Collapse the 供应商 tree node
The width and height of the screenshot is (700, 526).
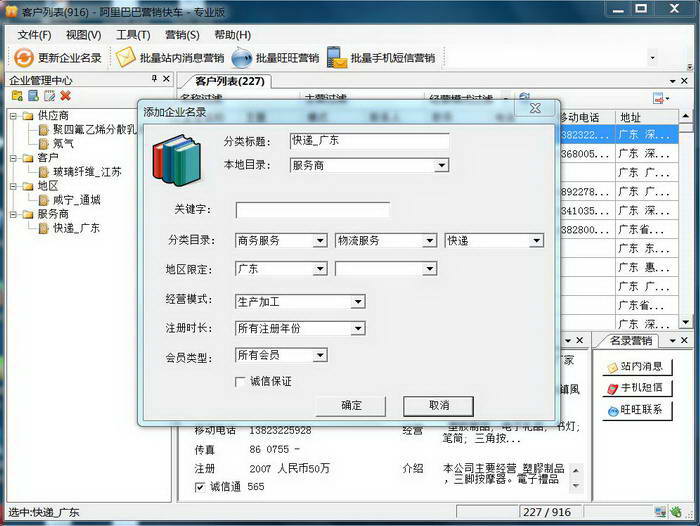pyautogui.click(x=14, y=116)
